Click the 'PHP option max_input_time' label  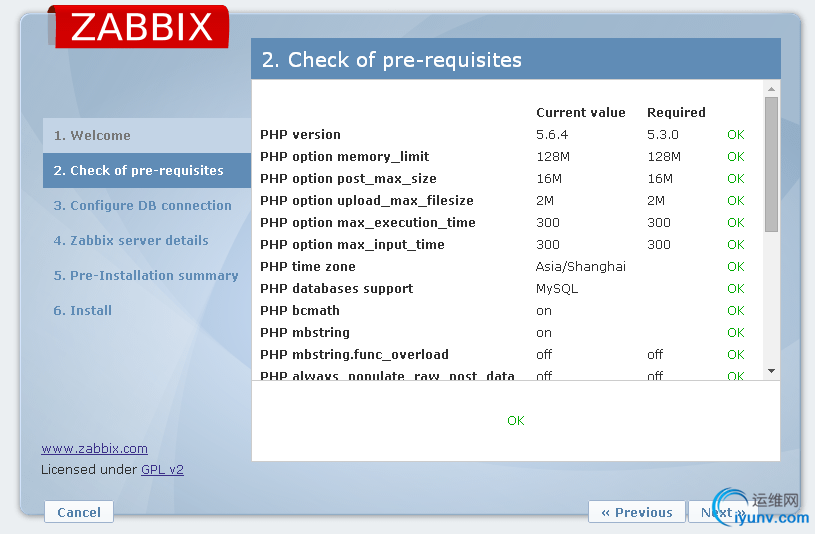352,244
